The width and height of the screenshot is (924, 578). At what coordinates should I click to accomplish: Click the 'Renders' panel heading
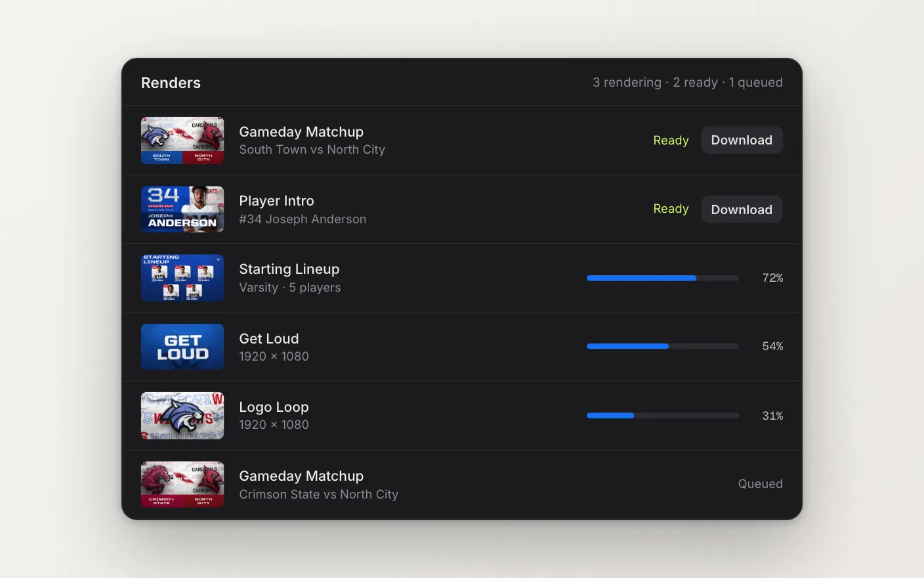coord(171,83)
